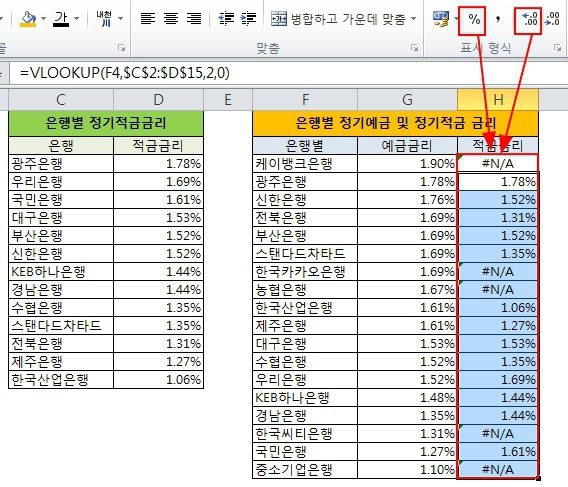Image resolution: width=568 pixels, height=487 pixels.
Task: Select 우리은행 cell in column C
Action: (x=61, y=182)
